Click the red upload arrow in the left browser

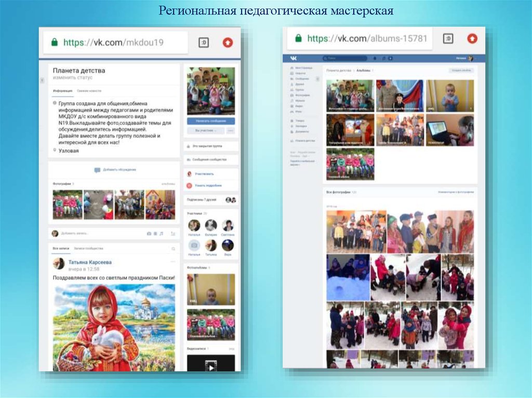tap(228, 43)
